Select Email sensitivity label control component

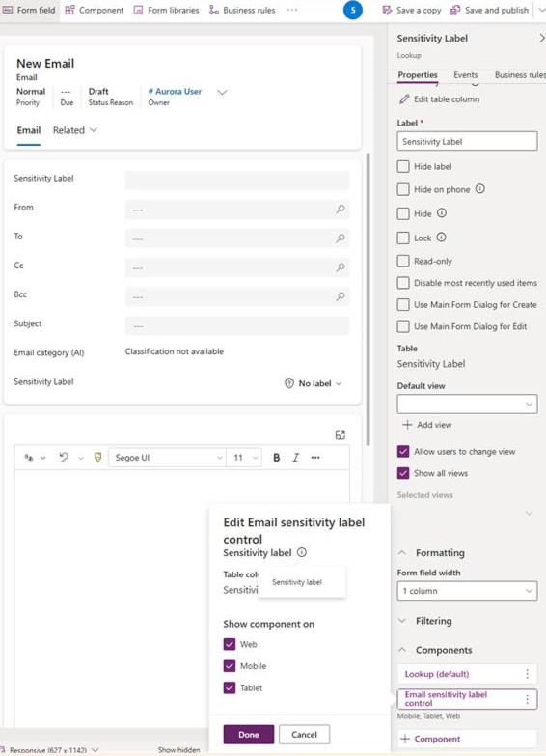click(446, 699)
